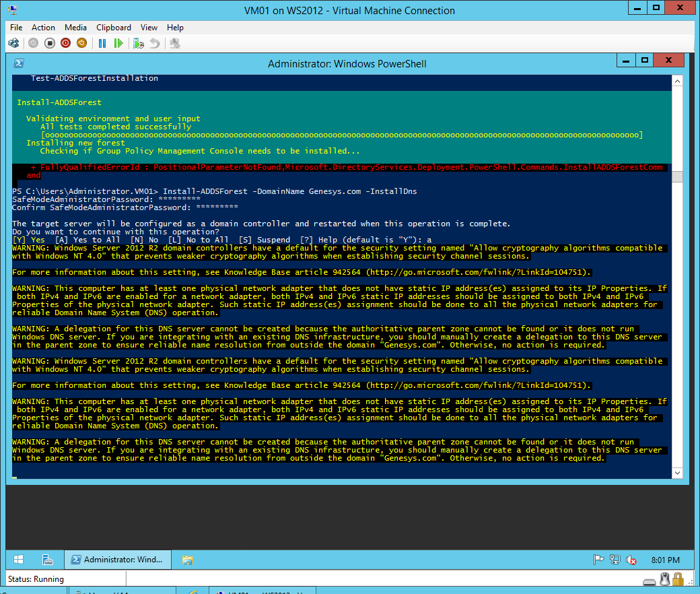Screen dimensions: 700x594
Task: Click the green Reset VM icon
Action: click(x=118, y=43)
